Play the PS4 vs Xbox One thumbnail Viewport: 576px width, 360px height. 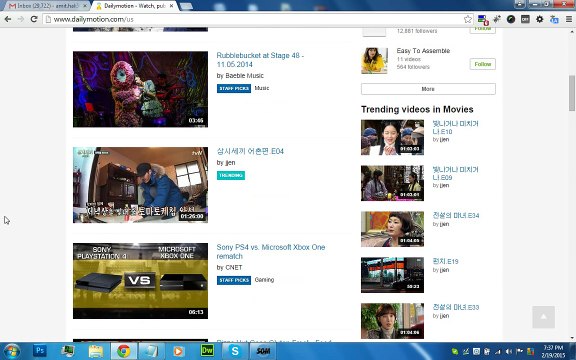[x=140, y=281]
